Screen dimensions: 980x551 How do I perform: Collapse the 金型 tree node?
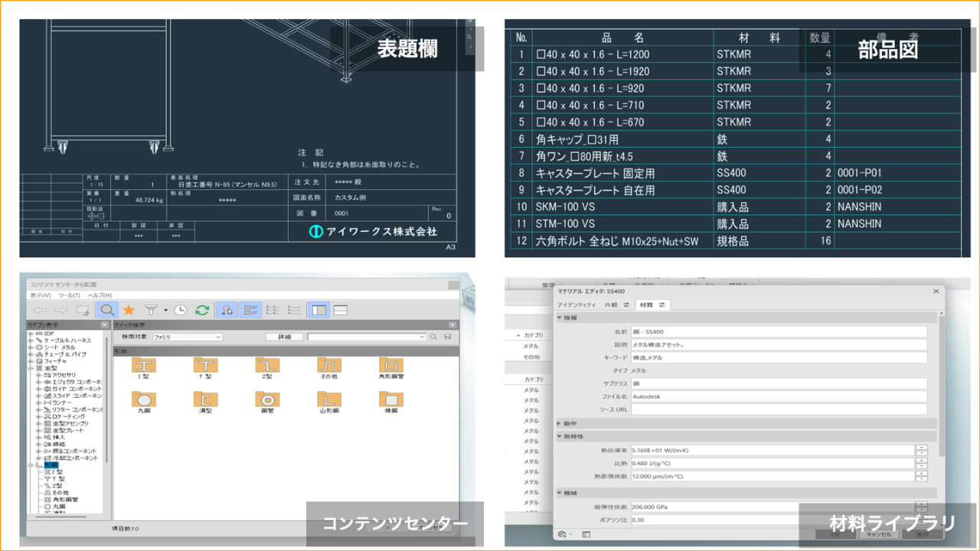coord(31,368)
